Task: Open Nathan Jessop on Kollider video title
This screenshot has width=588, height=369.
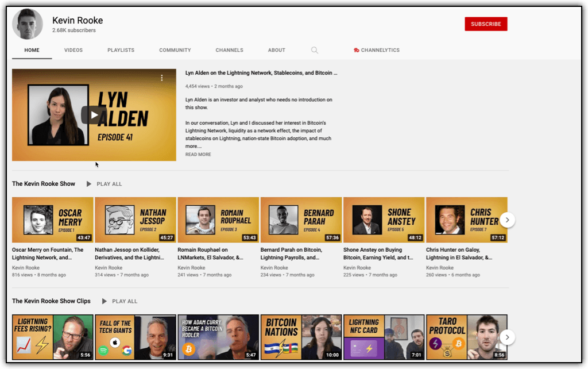Action: coord(129,253)
